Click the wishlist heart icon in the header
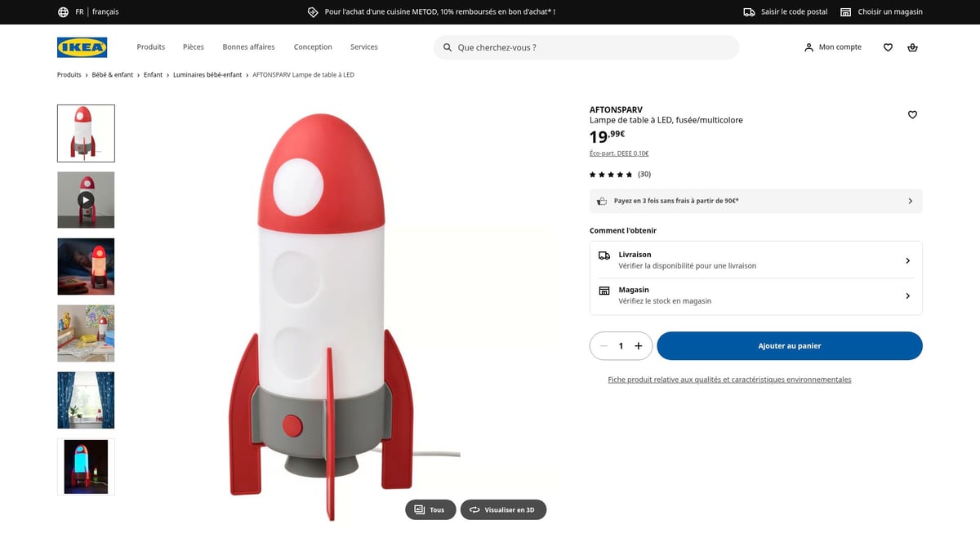The image size is (980, 551). pyautogui.click(x=888, y=47)
